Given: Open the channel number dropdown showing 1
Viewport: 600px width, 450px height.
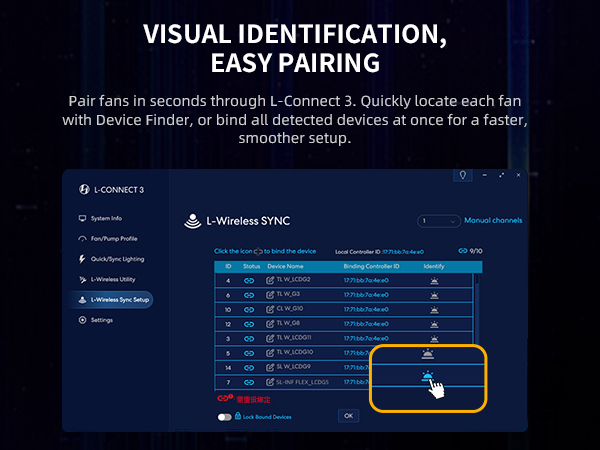Looking at the screenshot, I should 439,221.
